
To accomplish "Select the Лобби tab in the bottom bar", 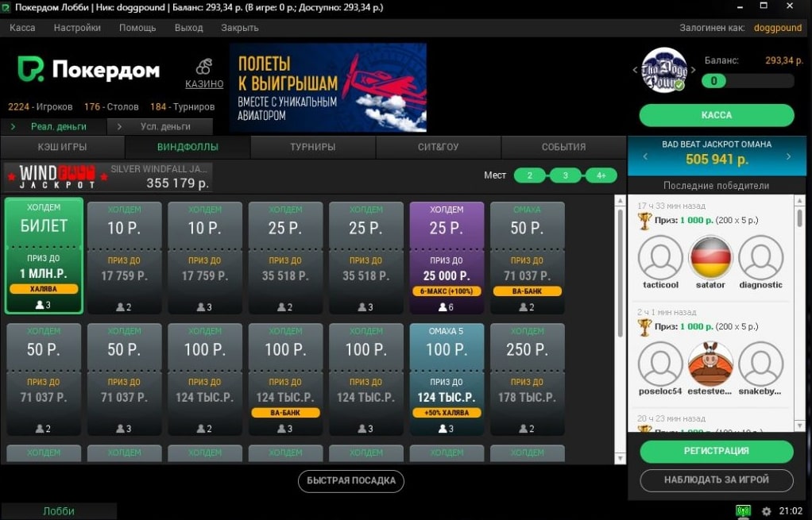I will (59, 511).
